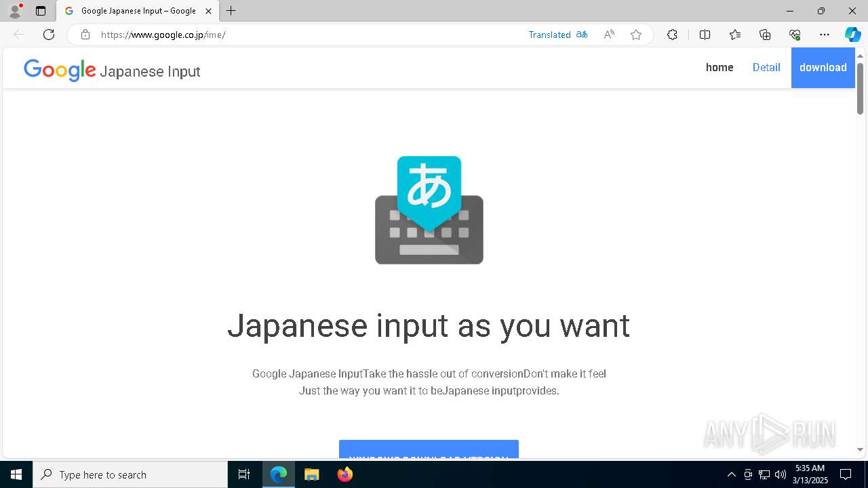
Task: Launch Firefox from taskbar
Action: click(344, 474)
